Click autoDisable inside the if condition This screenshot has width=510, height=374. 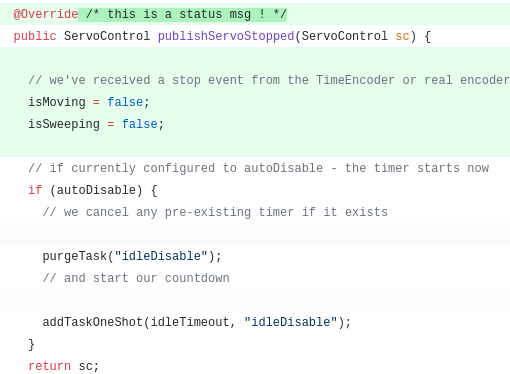pyautogui.click(x=96, y=190)
